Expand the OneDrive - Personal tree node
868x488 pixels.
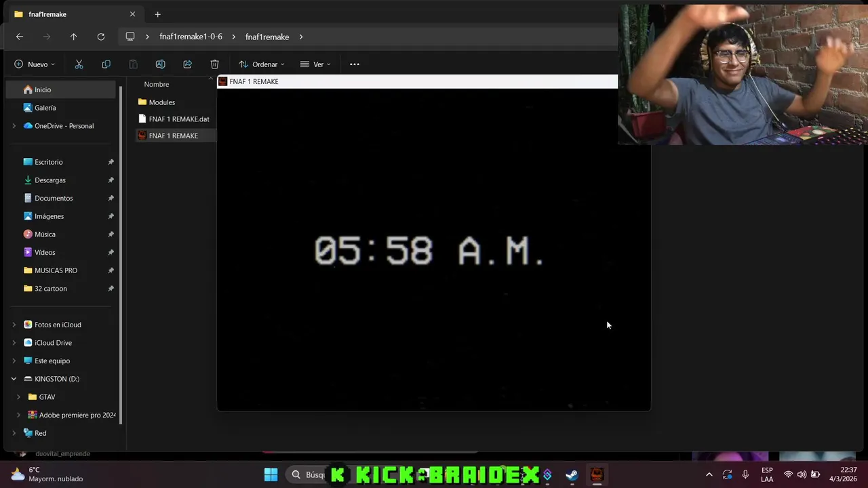coord(14,126)
